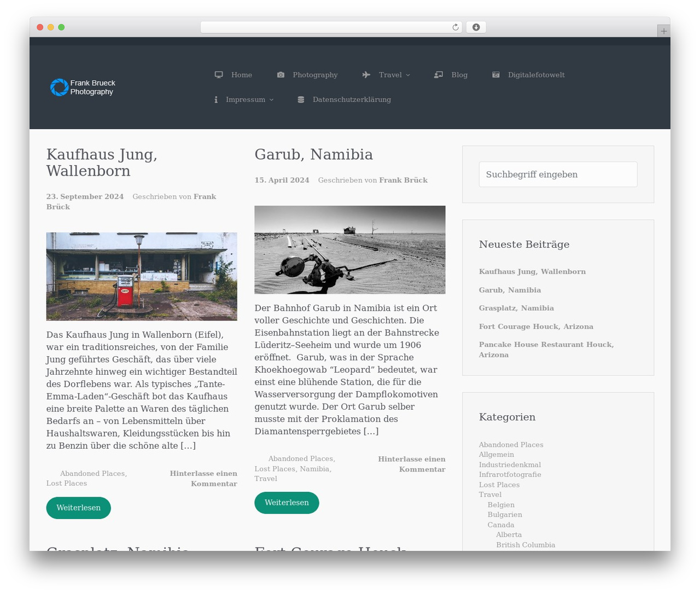Viewport: 700px width, 593px height.
Task: Expand the Travel dropdown arrow
Action: pyautogui.click(x=408, y=75)
